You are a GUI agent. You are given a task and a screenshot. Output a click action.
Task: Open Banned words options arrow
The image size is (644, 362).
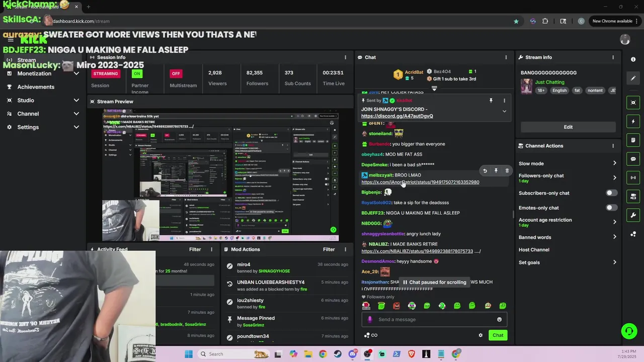pos(614,237)
